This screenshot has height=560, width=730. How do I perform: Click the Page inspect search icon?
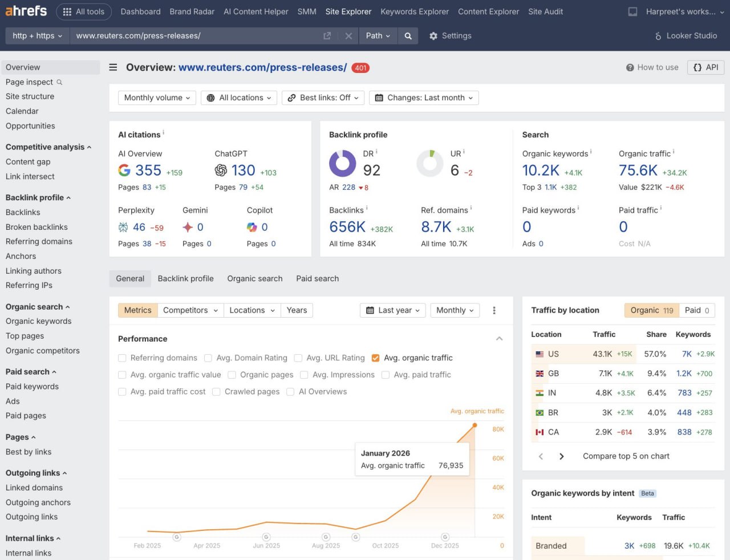tap(59, 82)
